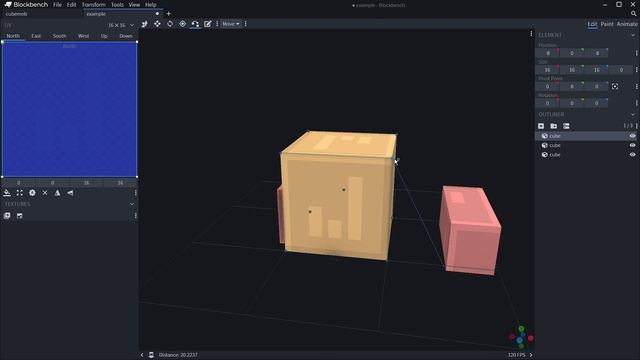Select the Up face tab
This screenshot has width=640, height=360.
104,36
